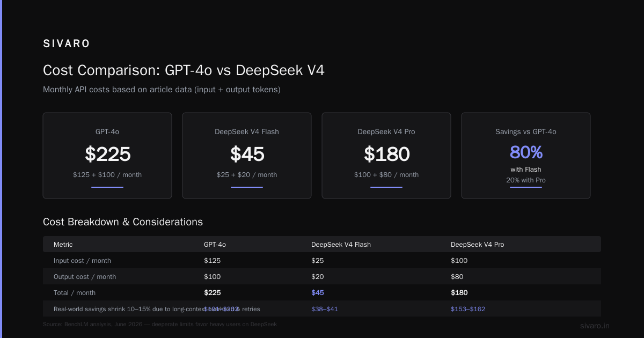Select the 80% savings figure
Screen dimensions: 644x338
coord(526,152)
